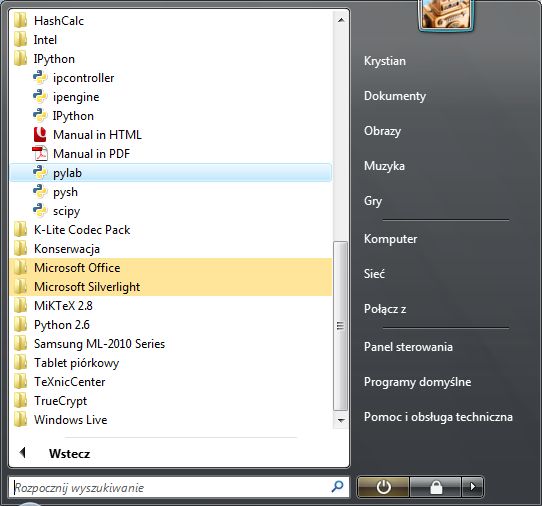Image resolution: width=542 pixels, height=506 pixels.
Task: Click the programs list scrollbar thumb
Action: (340, 326)
